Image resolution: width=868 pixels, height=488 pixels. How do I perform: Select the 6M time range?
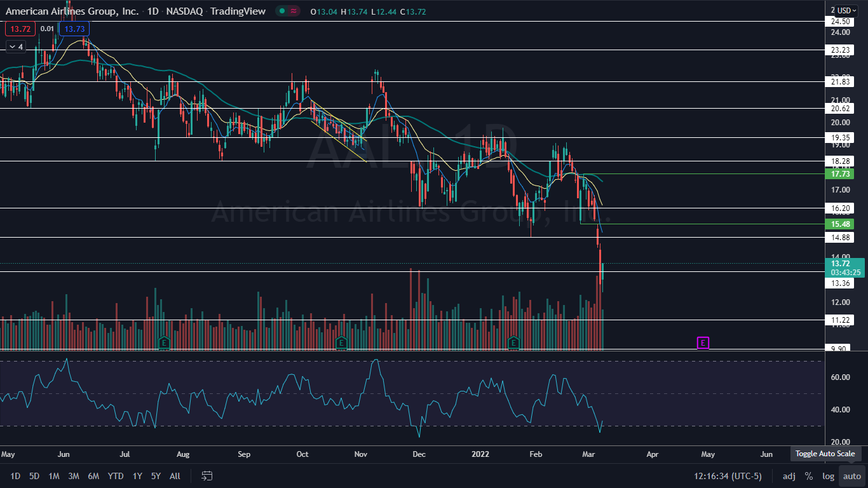(x=93, y=476)
